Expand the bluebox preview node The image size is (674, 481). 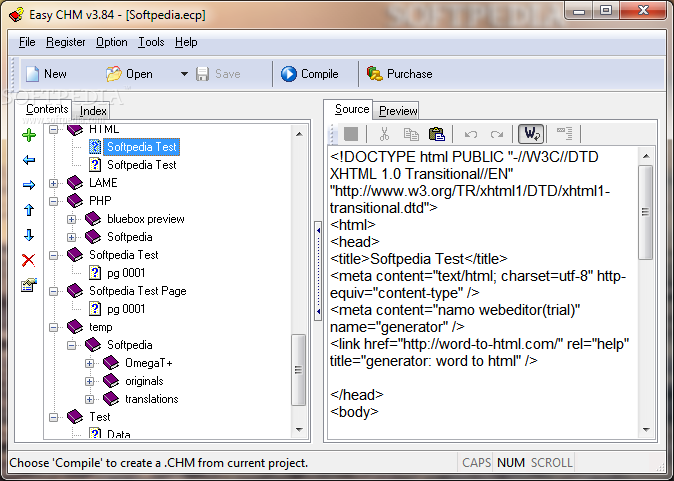pyautogui.click(x=71, y=219)
